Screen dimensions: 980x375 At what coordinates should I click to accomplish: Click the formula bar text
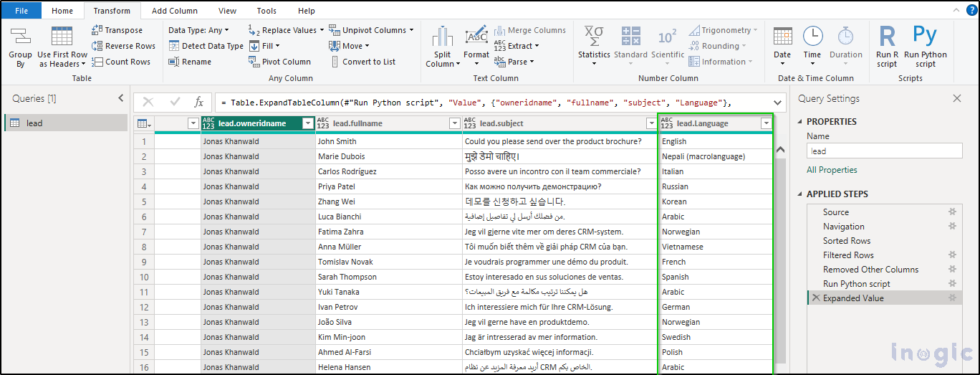tap(476, 103)
